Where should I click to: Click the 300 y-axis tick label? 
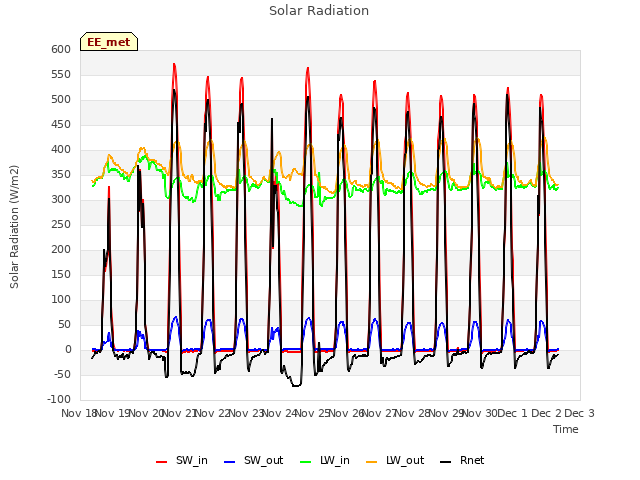tap(61, 200)
